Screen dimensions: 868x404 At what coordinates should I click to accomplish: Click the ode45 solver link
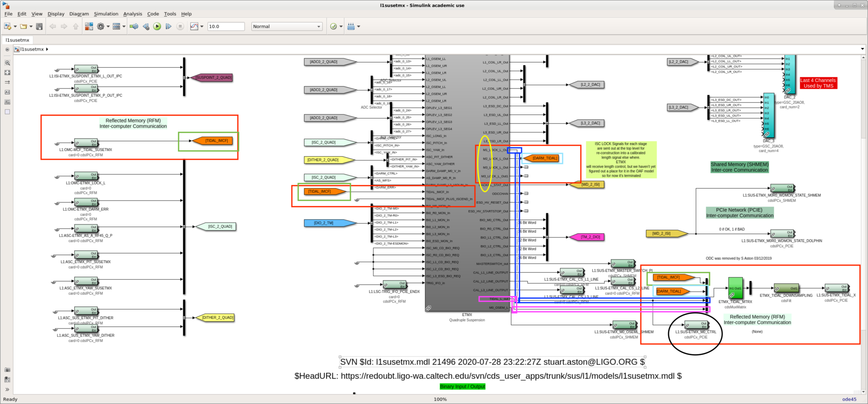point(849,399)
